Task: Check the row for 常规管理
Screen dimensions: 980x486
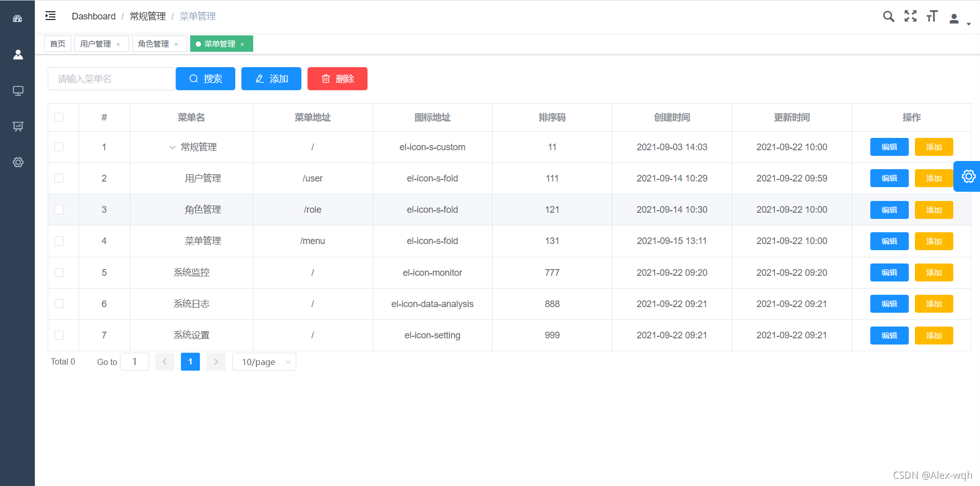Action: 59,147
